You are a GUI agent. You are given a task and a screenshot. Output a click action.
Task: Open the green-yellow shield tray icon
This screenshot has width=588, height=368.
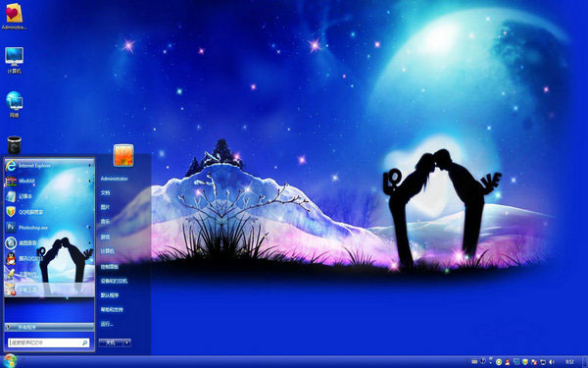point(525,362)
